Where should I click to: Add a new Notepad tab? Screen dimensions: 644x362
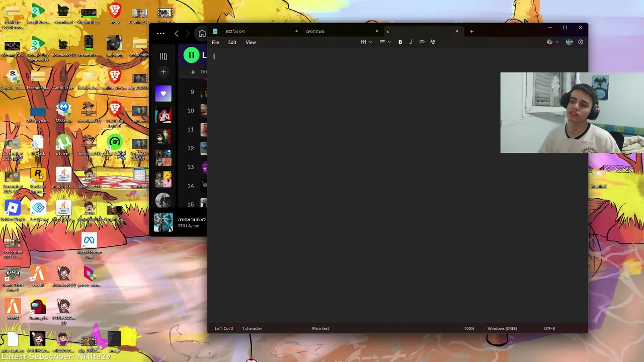click(x=471, y=31)
